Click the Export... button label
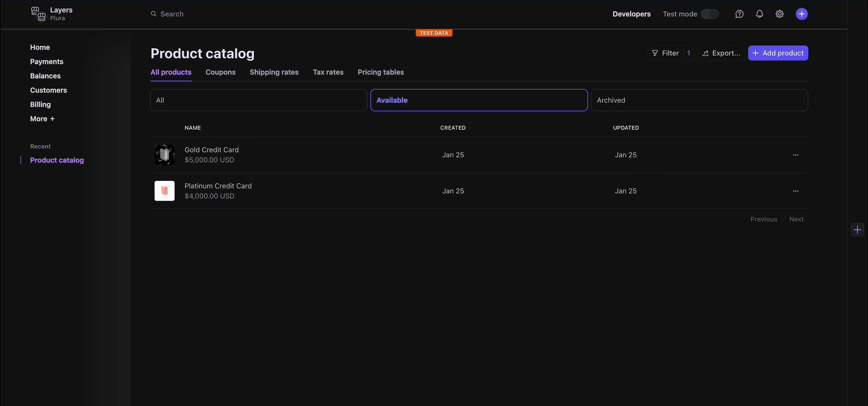The image size is (868, 406). (726, 53)
